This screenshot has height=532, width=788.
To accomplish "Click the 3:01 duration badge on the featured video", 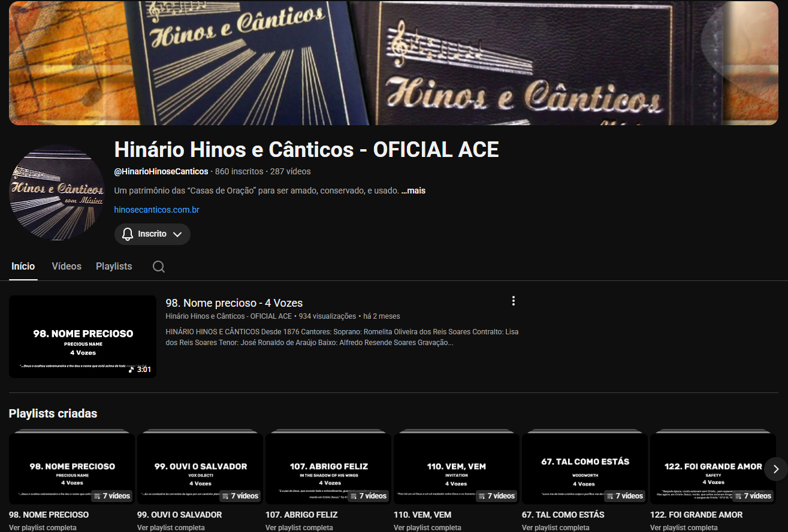I will 140,370.
